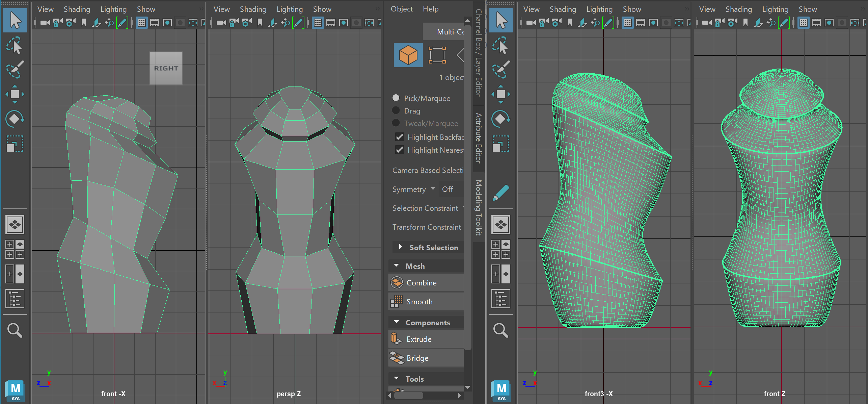Select the Drag radio option
The image size is (868, 404).
(396, 110)
